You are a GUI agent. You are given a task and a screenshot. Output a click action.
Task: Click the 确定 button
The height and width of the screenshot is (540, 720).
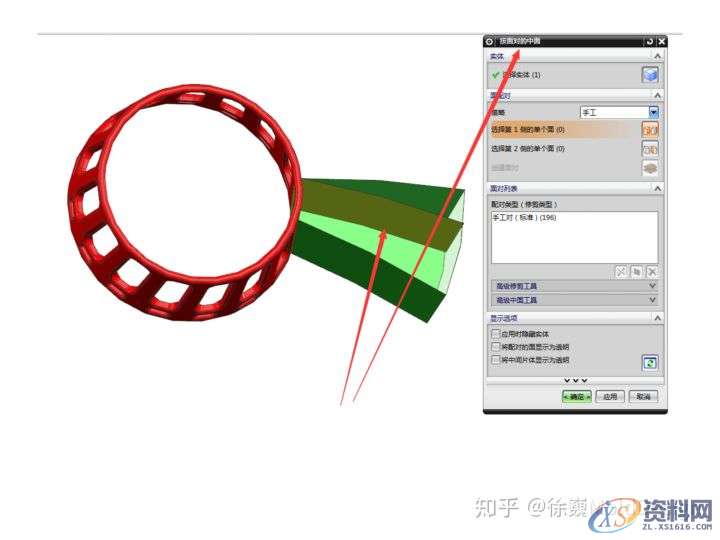coord(577,397)
